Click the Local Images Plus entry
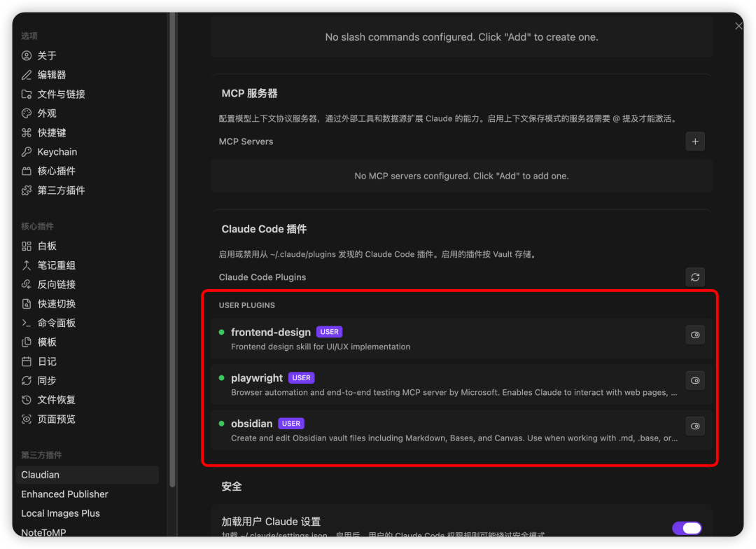Viewport: 756px width, 549px height. pyautogui.click(x=60, y=513)
